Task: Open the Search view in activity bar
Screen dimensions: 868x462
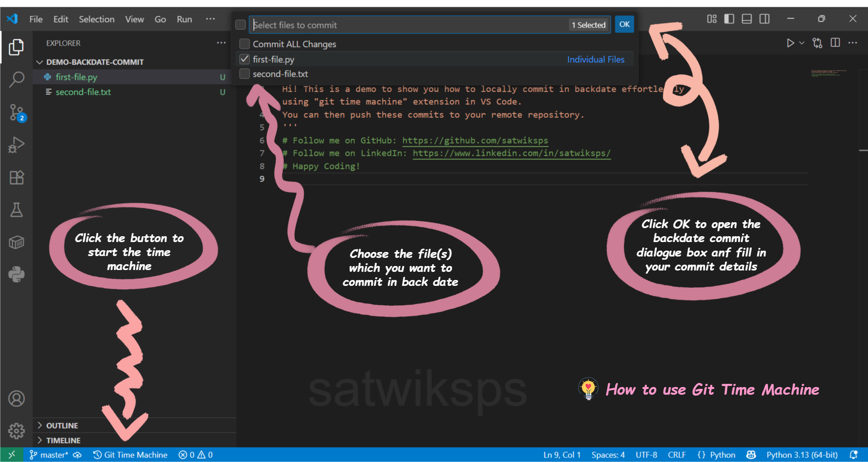Action: point(16,79)
